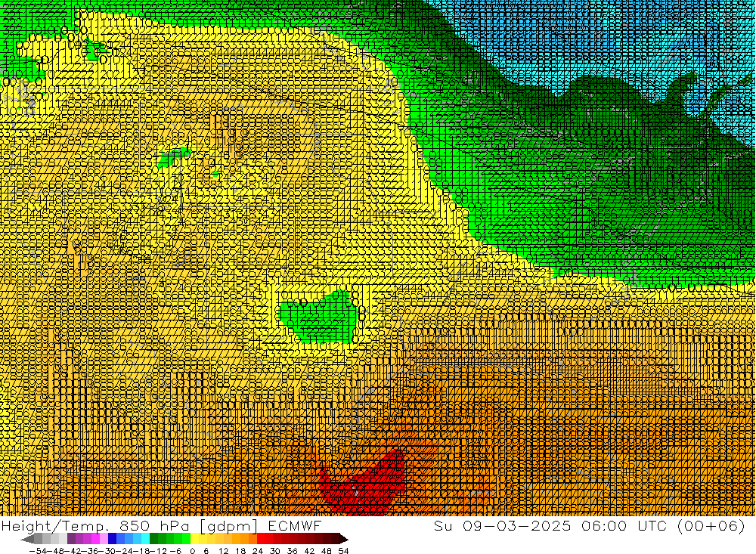Click the '6' legend label
756x554 pixels.
pos(206,551)
